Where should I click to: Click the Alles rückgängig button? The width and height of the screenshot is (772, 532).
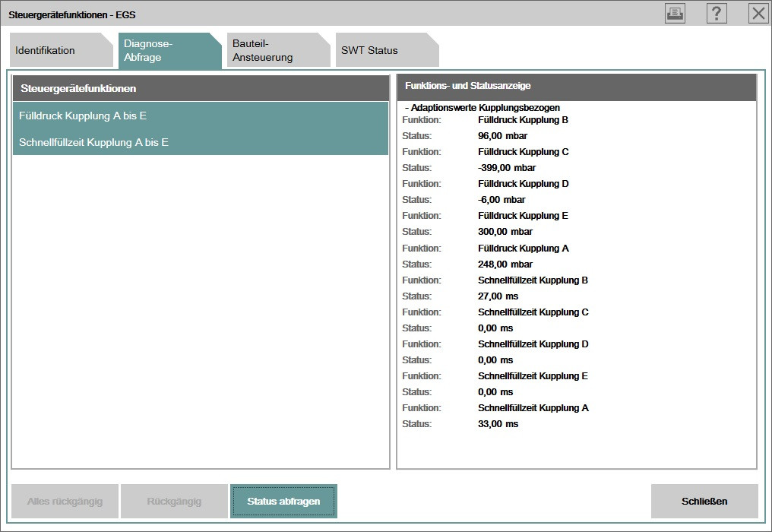tap(64, 501)
